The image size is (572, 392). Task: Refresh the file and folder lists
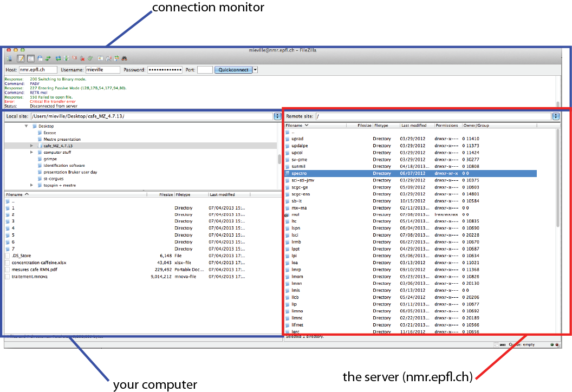pyautogui.click(x=58, y=58)
